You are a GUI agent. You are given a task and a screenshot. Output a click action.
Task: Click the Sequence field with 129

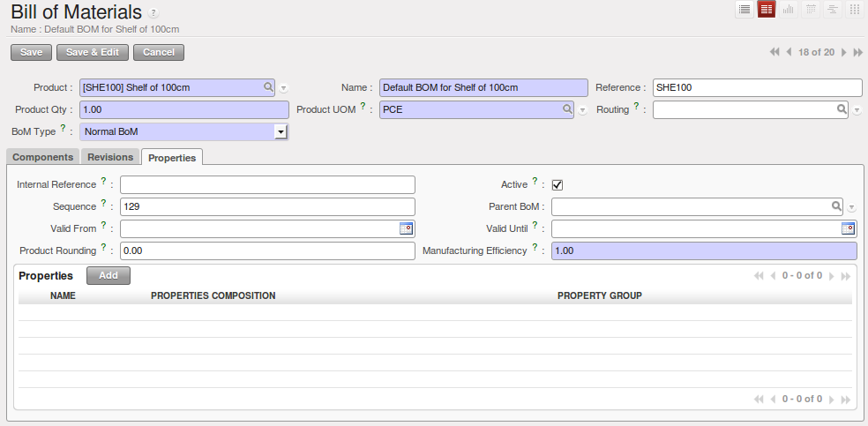click(267, 207)
